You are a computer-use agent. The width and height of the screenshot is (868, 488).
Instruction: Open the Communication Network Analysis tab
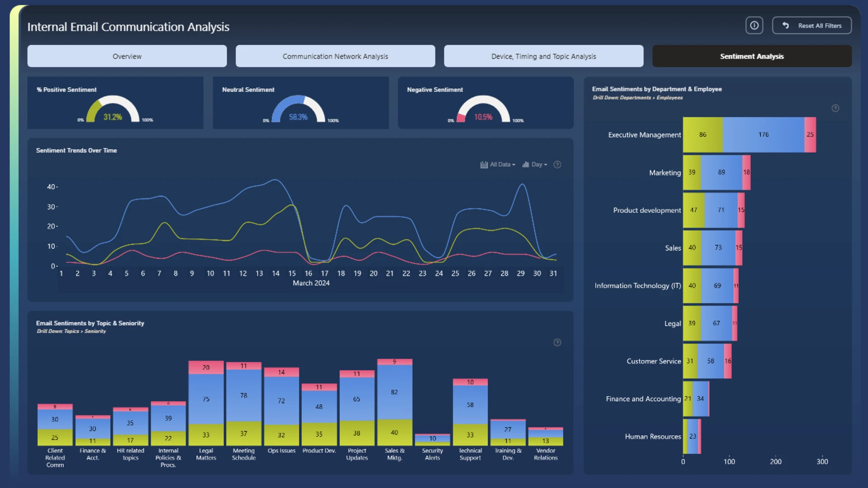click(x=335, y=56)
